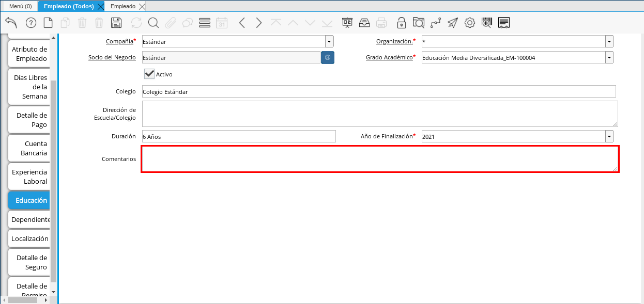Open the active workflows node icon

coord(436,23)
